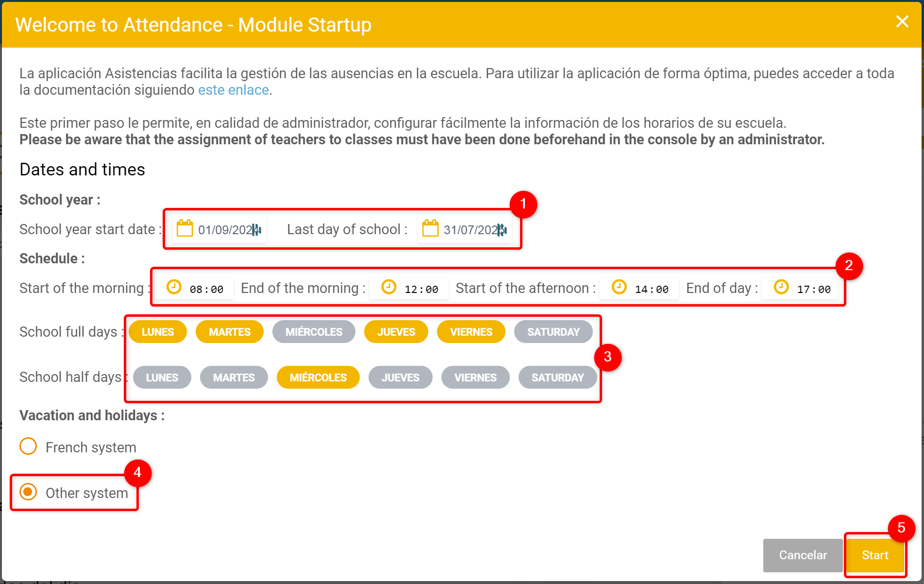924x584 pixels.
Task: Open the 'este enlace' documentation link
Action: coord(233,90)
